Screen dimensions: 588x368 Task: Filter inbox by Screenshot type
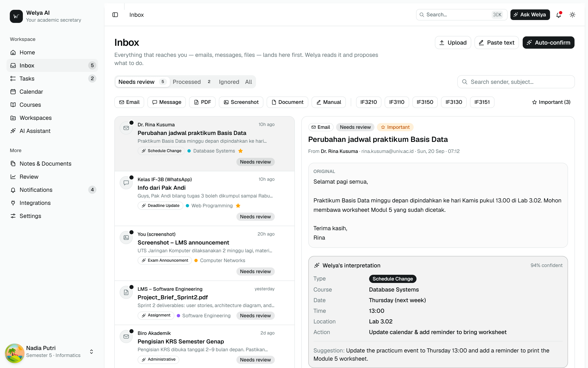click(x=241, y=102)
